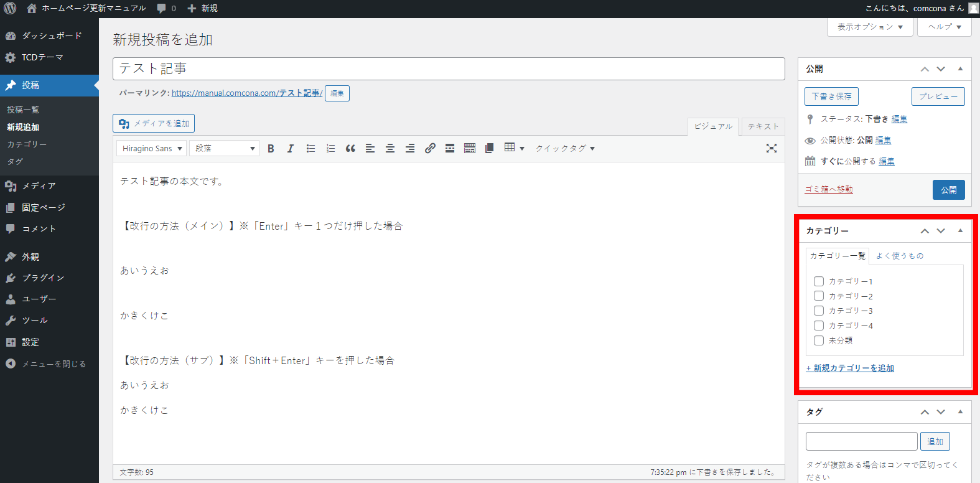This screenshot has height=483, width=980.
Task: Click the 公開 publish button
Action: click(x=948, y=190)
